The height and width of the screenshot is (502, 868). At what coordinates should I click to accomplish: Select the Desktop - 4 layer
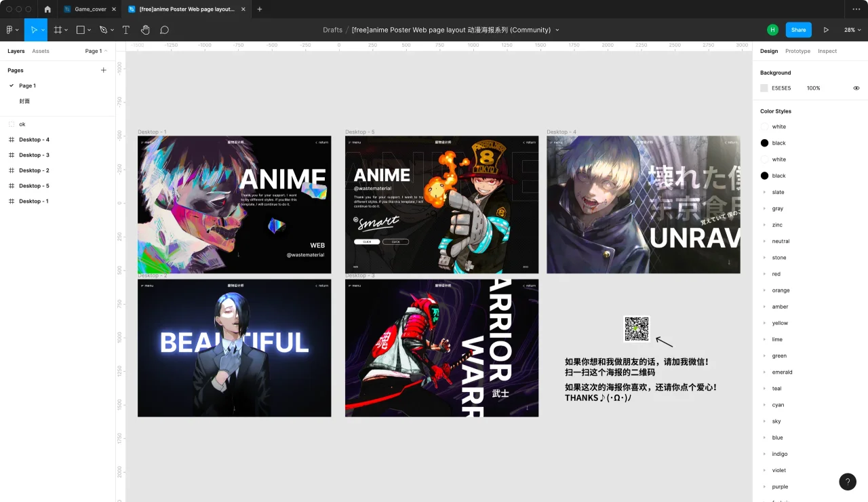click(x=34, y=140)
